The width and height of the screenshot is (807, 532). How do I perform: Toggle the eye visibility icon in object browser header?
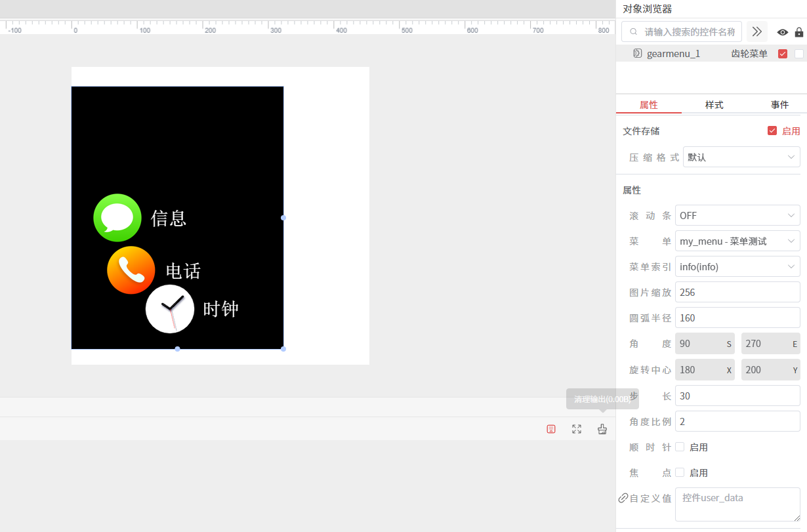tap(783, 32)
